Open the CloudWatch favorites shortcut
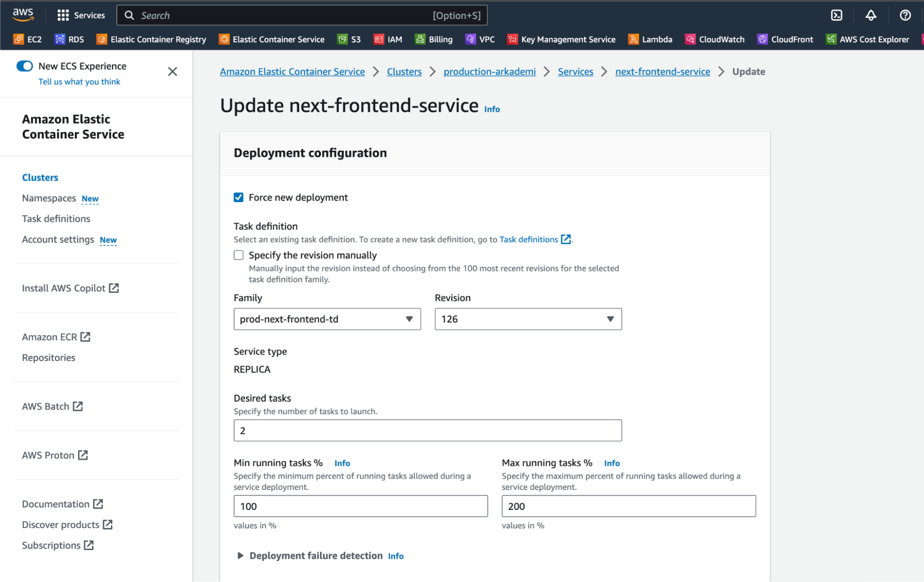This screenshot has height=582, width=924. (715, 39)
